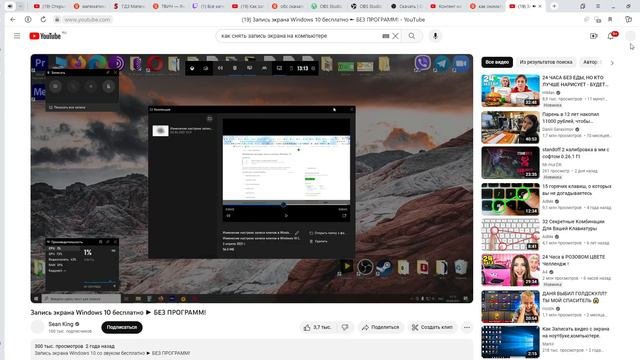Create a clip with Создать клип

(x=432, y=327)
